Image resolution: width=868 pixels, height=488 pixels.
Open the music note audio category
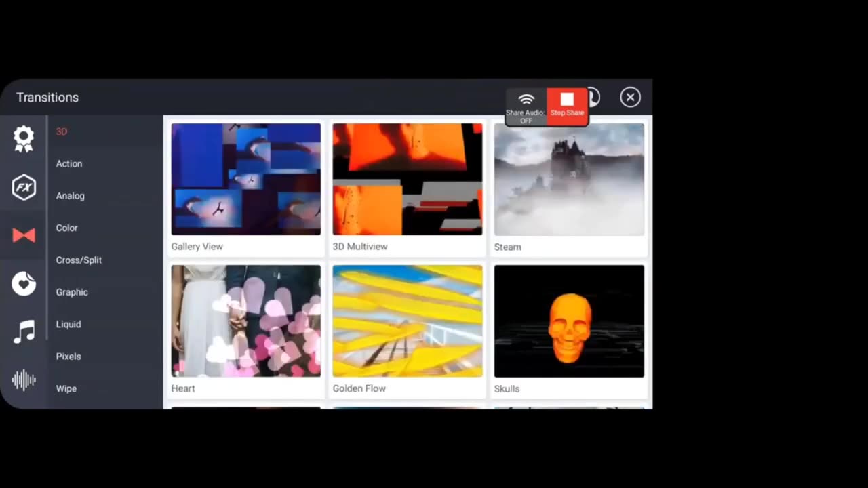(x=24, y=331)
